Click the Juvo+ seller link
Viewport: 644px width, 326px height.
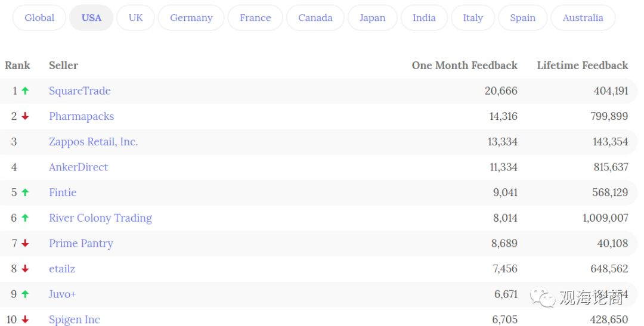(62, 294)
